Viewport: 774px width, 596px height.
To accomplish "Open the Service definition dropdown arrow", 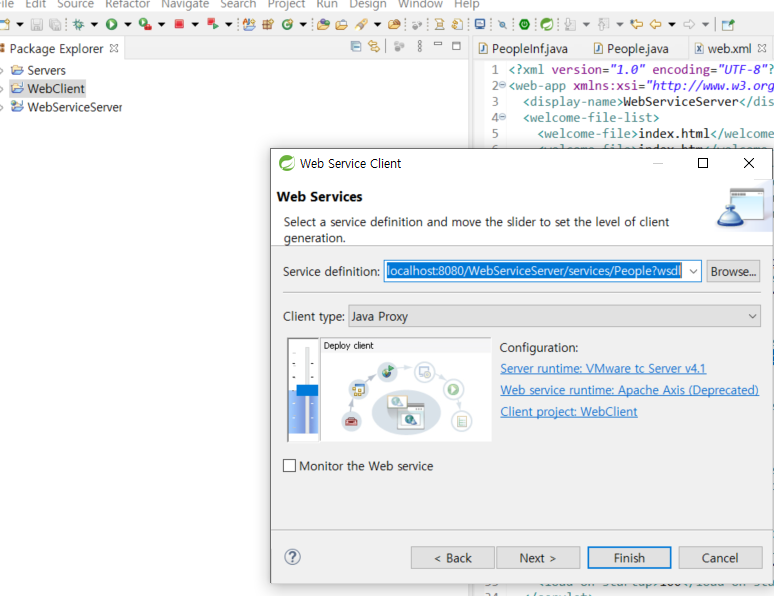I will click(693, 271).
